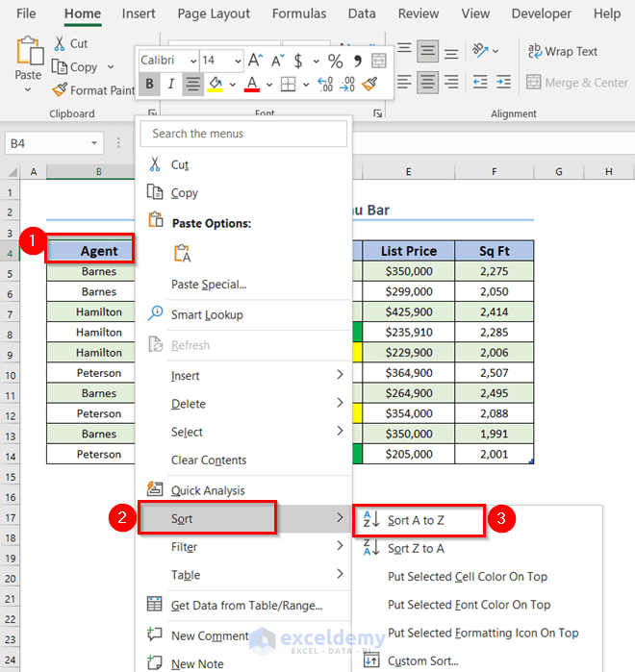Click Bold in the mini toolbar
Image resolution: width=635 pixels, height=672 pixels.
[149, 85]
